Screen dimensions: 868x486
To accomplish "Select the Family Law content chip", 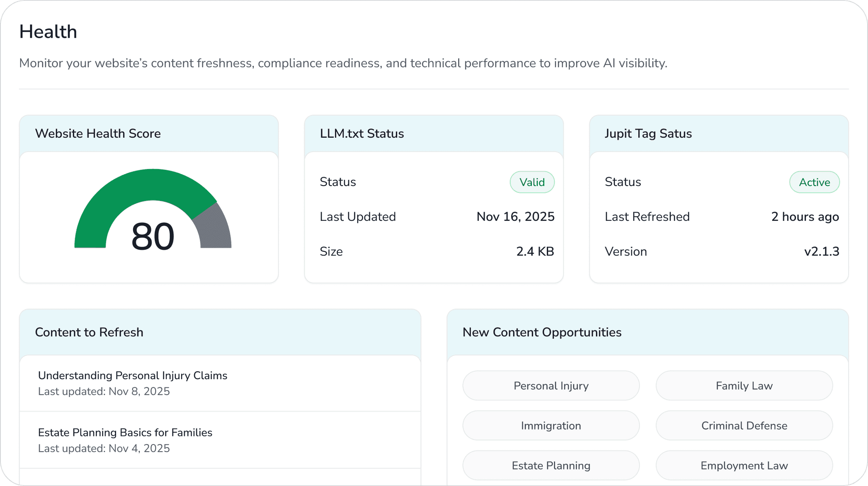I will tap(744, 386).
